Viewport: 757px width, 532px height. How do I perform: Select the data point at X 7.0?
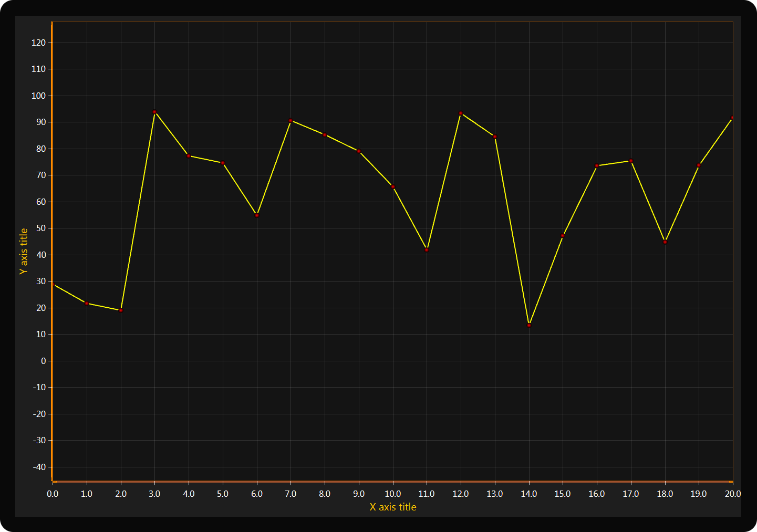tap(291, 121)
